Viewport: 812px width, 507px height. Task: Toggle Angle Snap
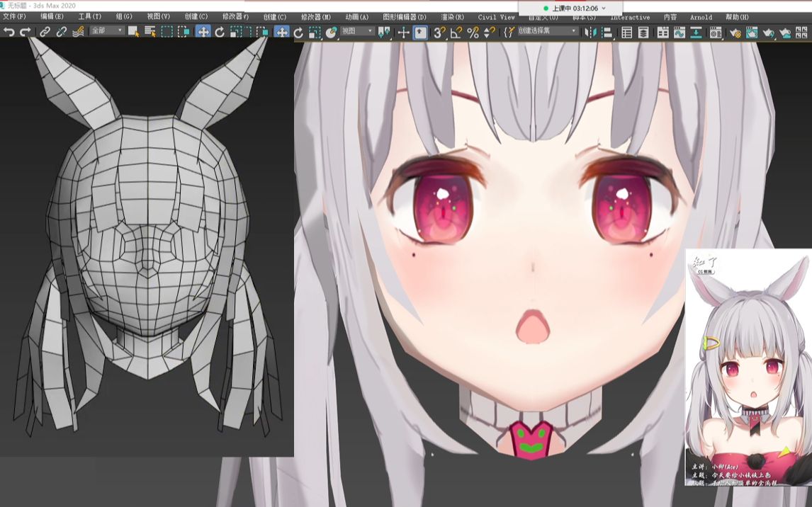point(456,33)
